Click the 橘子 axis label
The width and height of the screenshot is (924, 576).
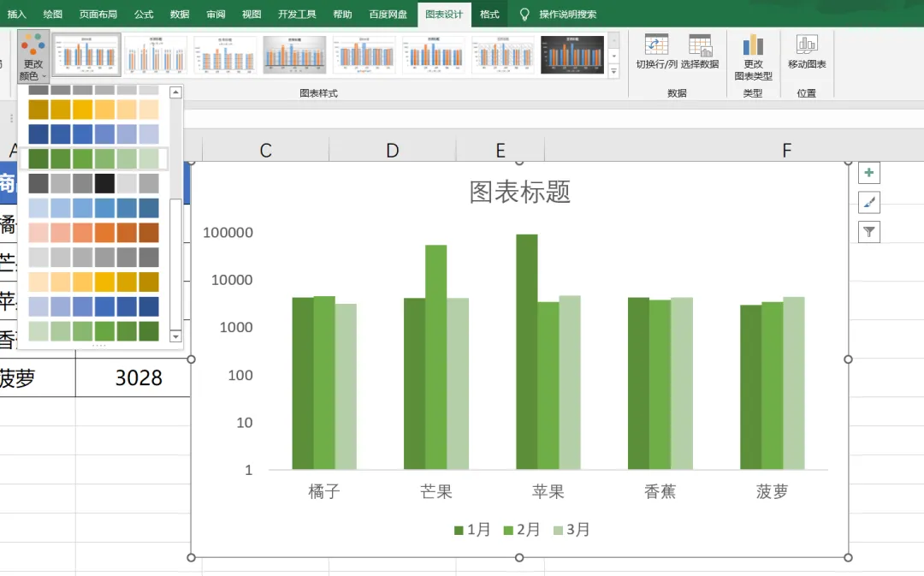324,491
